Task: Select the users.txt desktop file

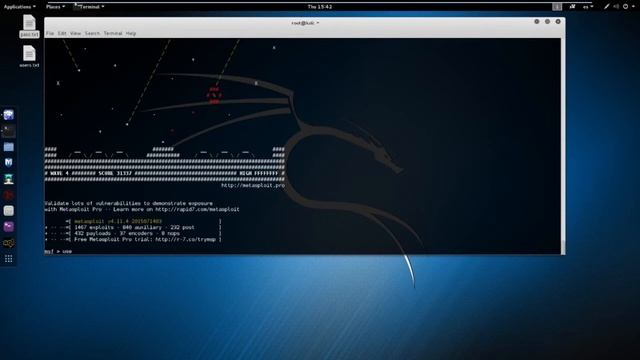Action: [29, 56]
